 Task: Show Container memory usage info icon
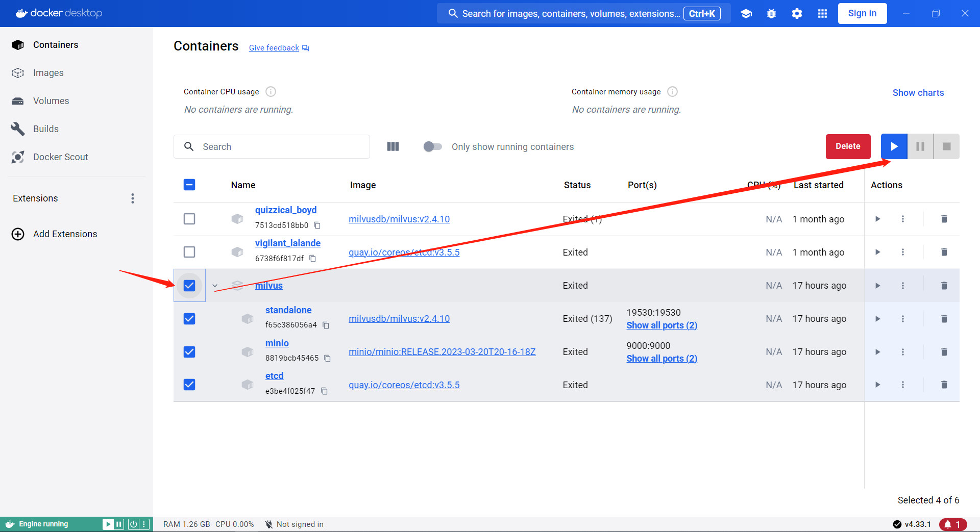[x=673, y=92]
